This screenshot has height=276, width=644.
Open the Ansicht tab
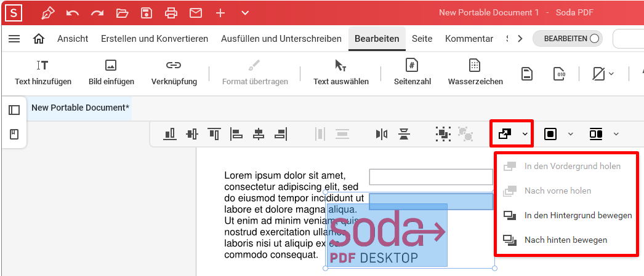[73, 39]
